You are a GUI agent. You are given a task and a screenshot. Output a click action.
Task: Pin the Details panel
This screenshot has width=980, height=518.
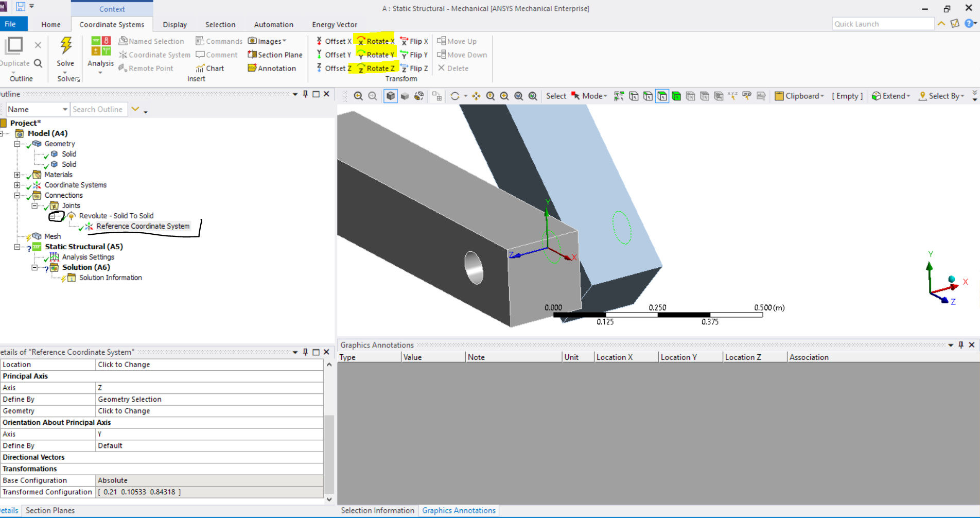click(305, 352)
